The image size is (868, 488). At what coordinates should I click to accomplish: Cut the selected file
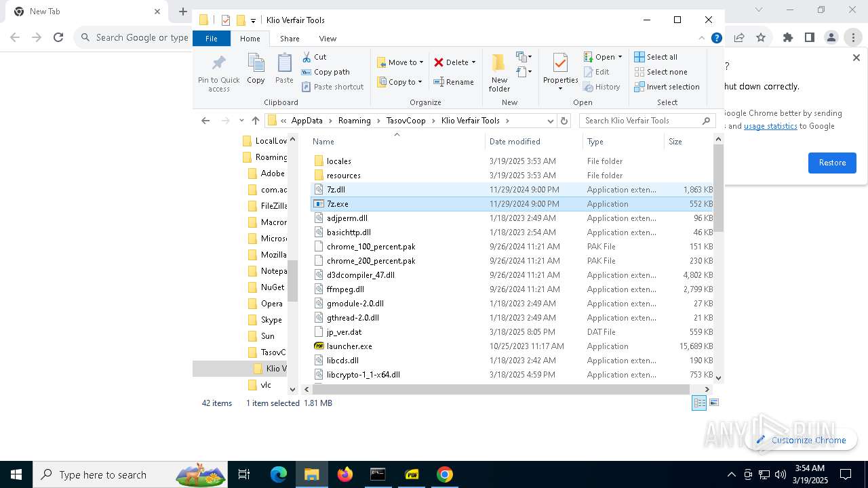[314, 57]
